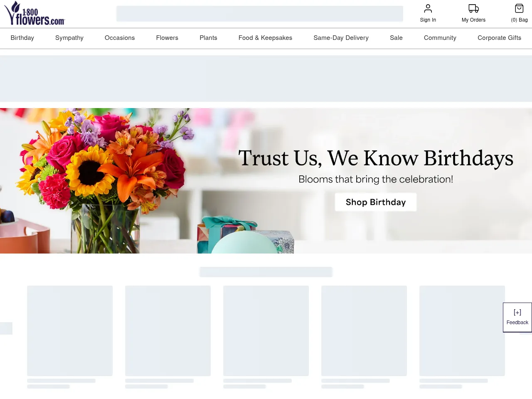
Task: Open My Orders truck icon
Action: point(473,9)
